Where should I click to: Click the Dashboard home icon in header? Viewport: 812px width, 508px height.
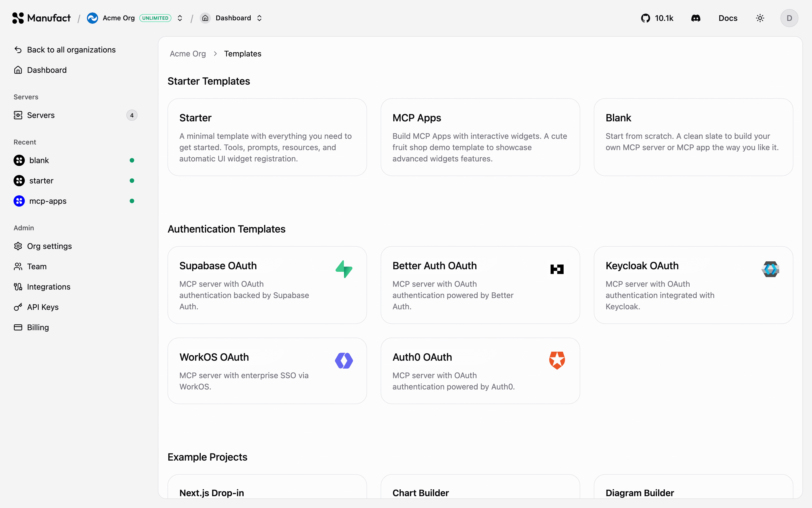pos(205,18)
